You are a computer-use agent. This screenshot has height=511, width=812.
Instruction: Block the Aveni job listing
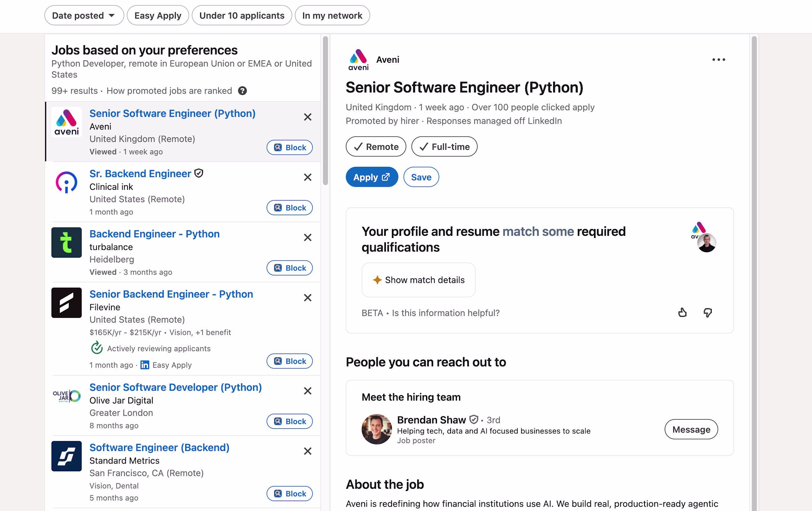tap(290, 147)
